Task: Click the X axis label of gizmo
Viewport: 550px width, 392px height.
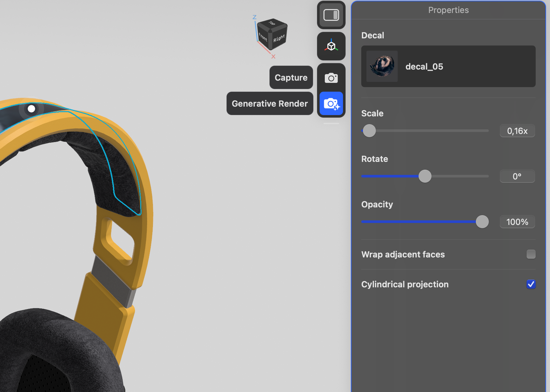Action: click(x=273, y=57)
